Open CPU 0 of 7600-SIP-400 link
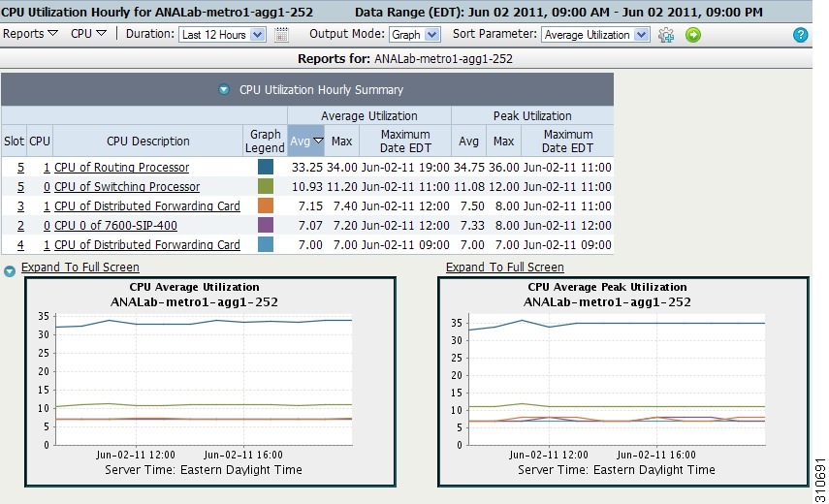The image size is (829, 504). click(x=115, y=226)
